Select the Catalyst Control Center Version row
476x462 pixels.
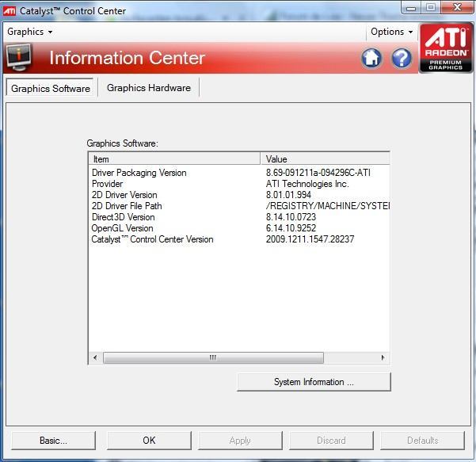tap(239, 239)
